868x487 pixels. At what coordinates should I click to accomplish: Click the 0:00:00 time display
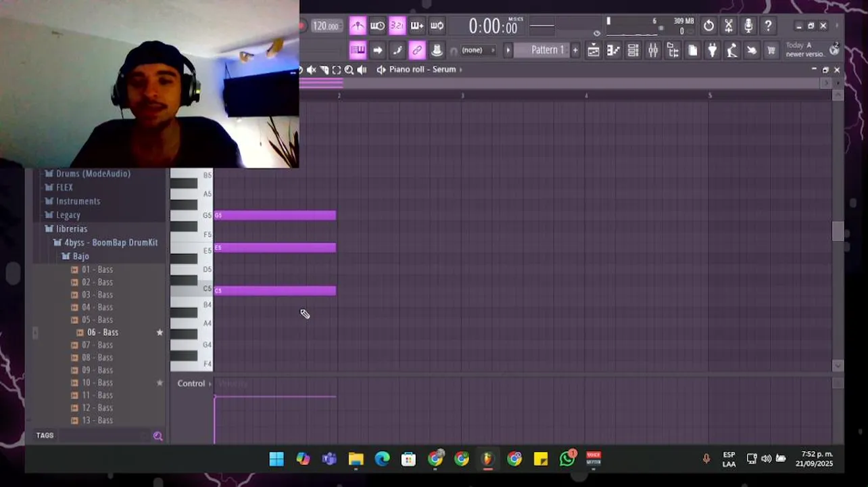tap(493, 26)
